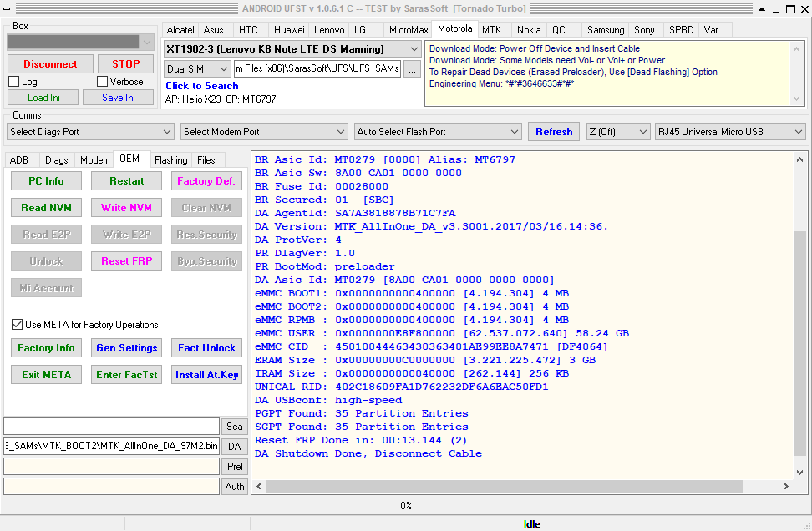
Task: Click the Auth file browse button
Action: click(235, 487)
